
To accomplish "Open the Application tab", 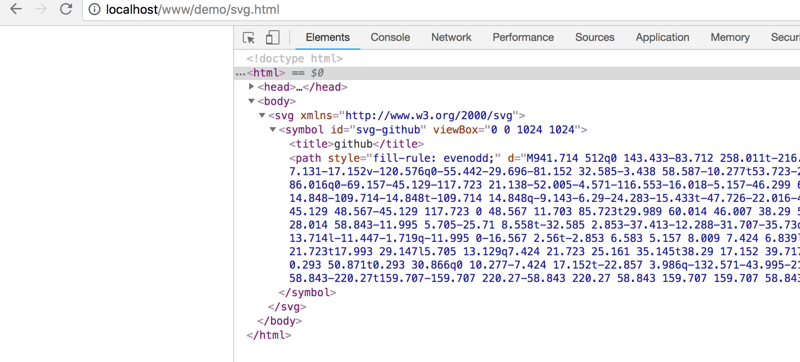I will point(662,37).
